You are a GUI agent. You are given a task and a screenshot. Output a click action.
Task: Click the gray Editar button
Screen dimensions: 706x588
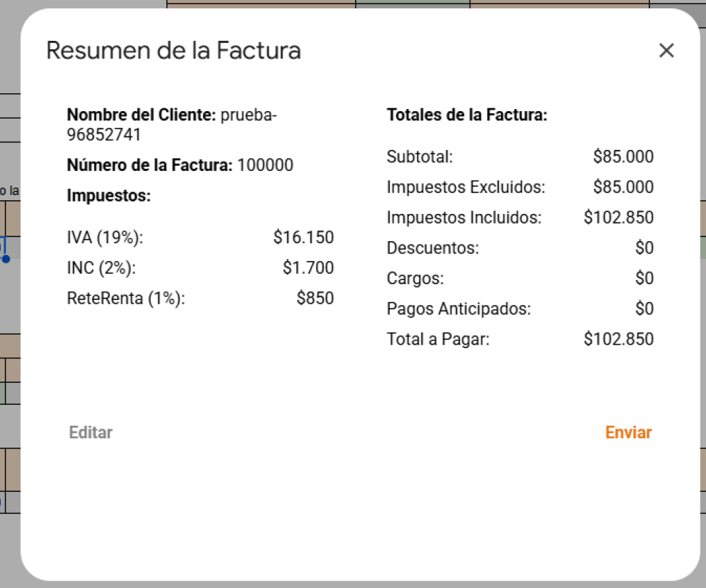[x=91, y=432]
